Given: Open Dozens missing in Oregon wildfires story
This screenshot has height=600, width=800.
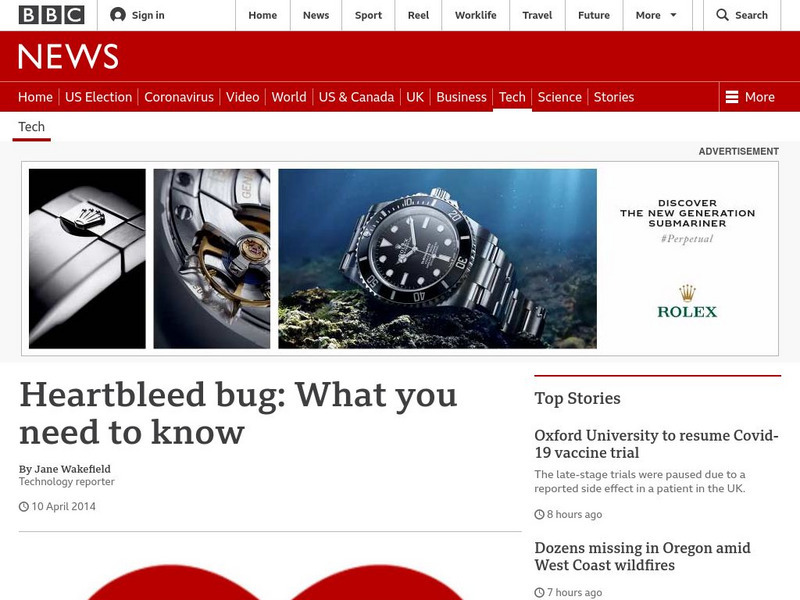Looking at the screenshot, I should pyautogui.click(x=642, y=557).
